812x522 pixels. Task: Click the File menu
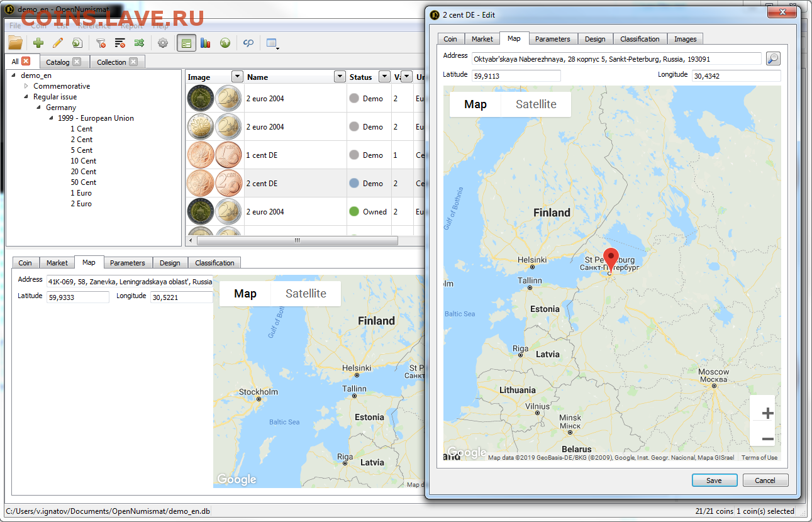(14, 26)
